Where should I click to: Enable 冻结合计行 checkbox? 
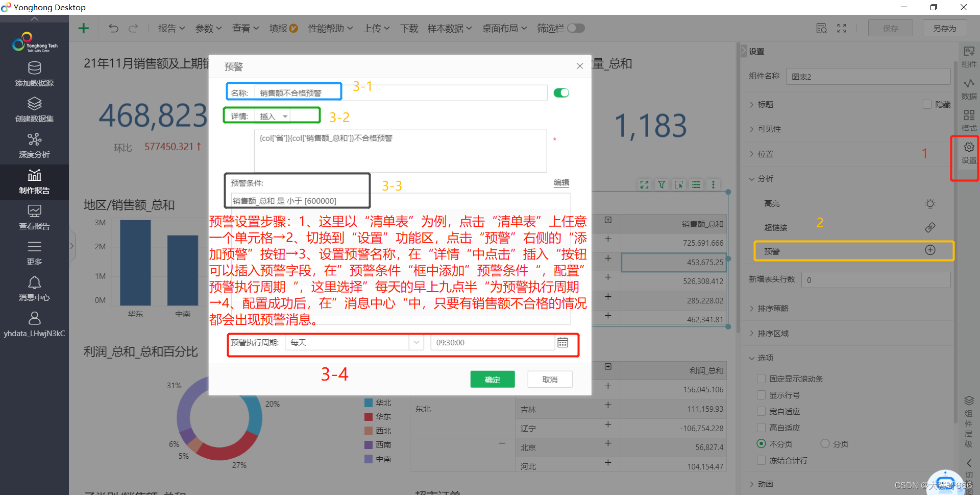click(x=761, y=460)
